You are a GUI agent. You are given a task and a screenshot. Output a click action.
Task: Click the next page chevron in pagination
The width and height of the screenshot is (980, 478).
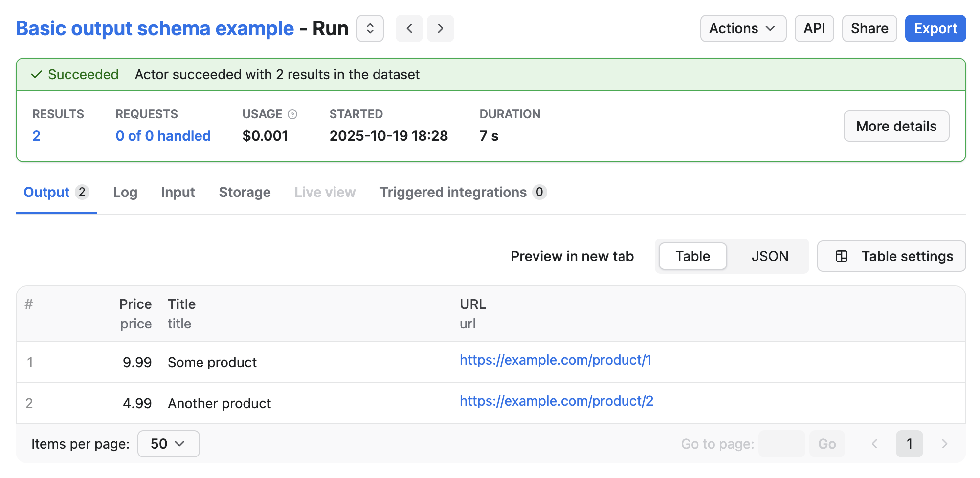(x=944, y=444)
